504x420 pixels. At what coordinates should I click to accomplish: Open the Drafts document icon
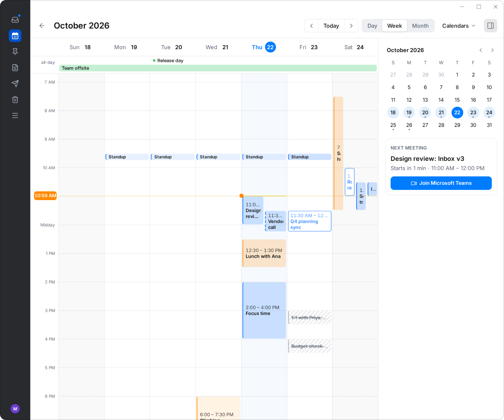(15, 67)
